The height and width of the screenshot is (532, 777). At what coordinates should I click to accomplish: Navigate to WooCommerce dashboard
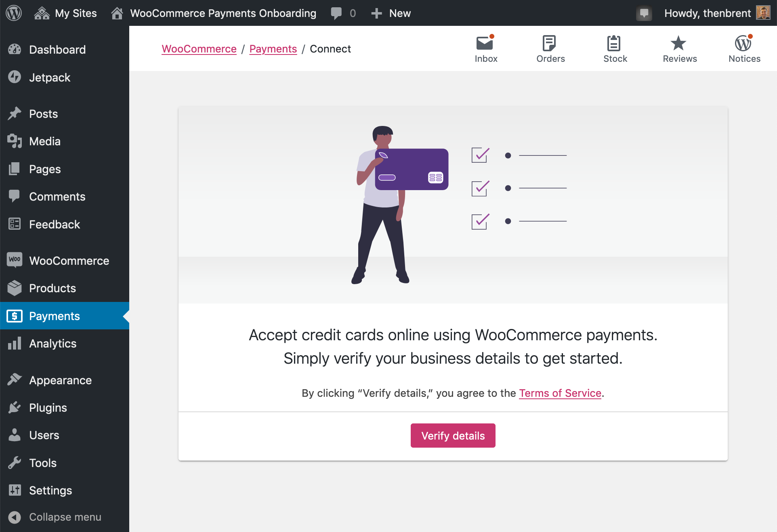click(x=69, y=261)
